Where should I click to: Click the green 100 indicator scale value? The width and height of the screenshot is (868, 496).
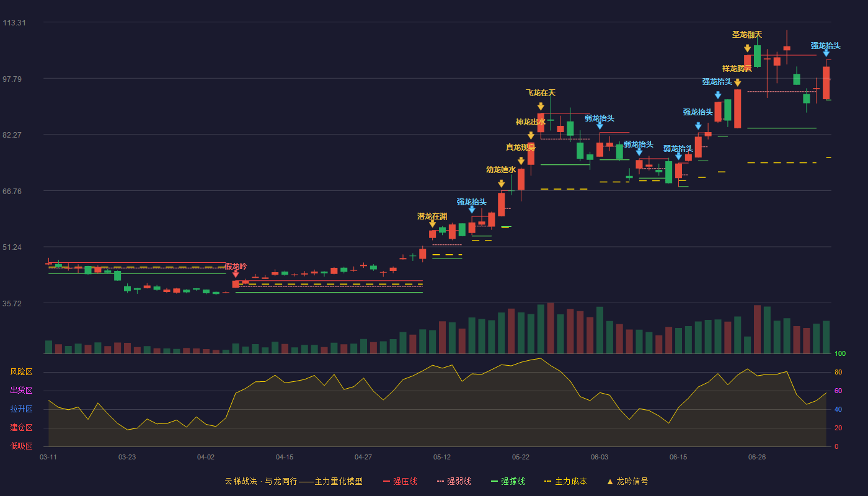840,354
